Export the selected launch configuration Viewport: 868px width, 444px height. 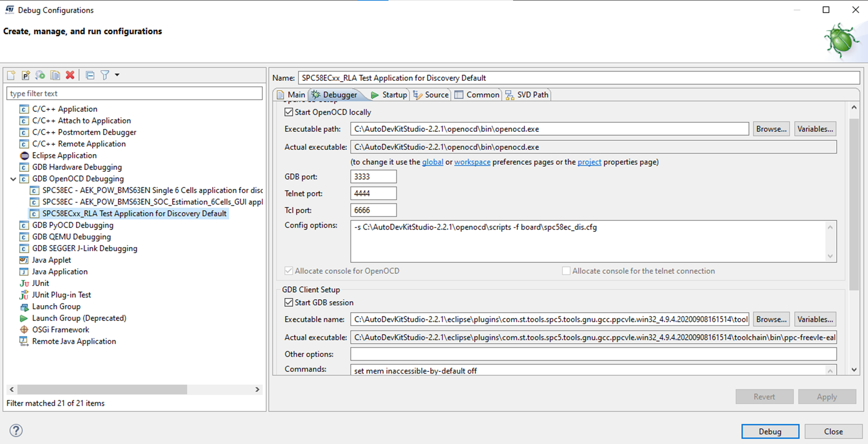pos(40,75)
